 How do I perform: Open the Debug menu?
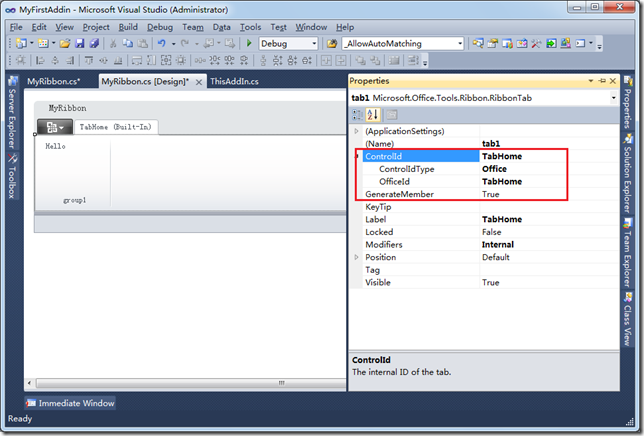tap(160, 27)
